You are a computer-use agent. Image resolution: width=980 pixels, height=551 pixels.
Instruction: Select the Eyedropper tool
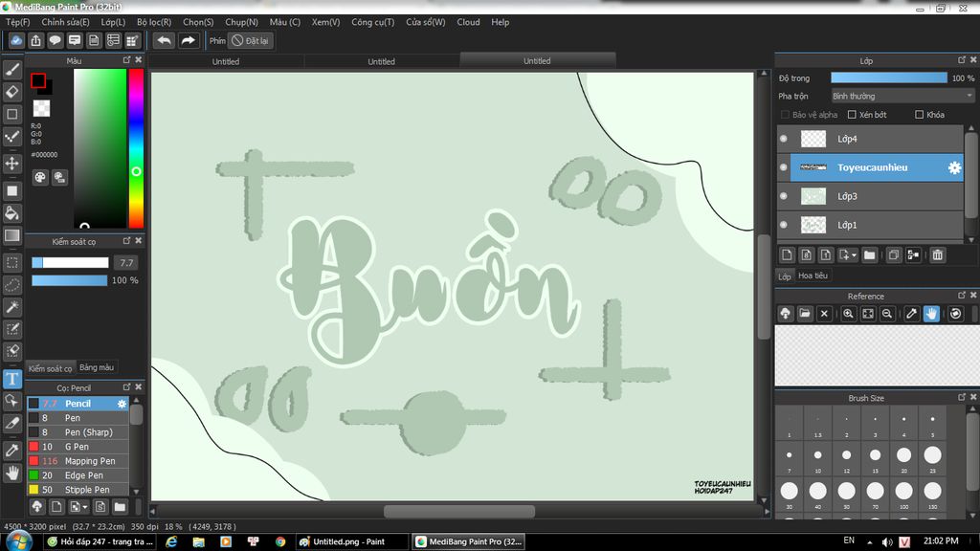(x=11, y=450)
